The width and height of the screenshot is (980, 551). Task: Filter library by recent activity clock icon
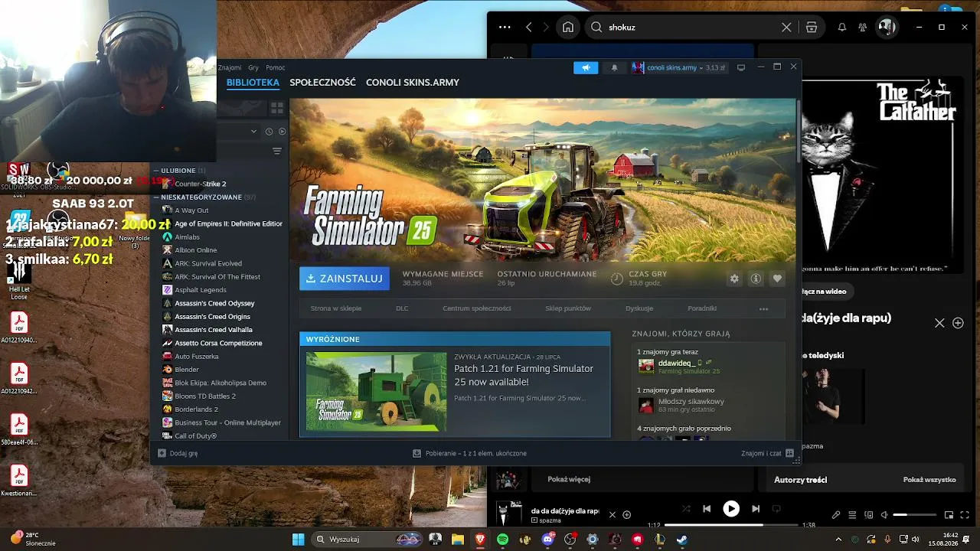269,132
